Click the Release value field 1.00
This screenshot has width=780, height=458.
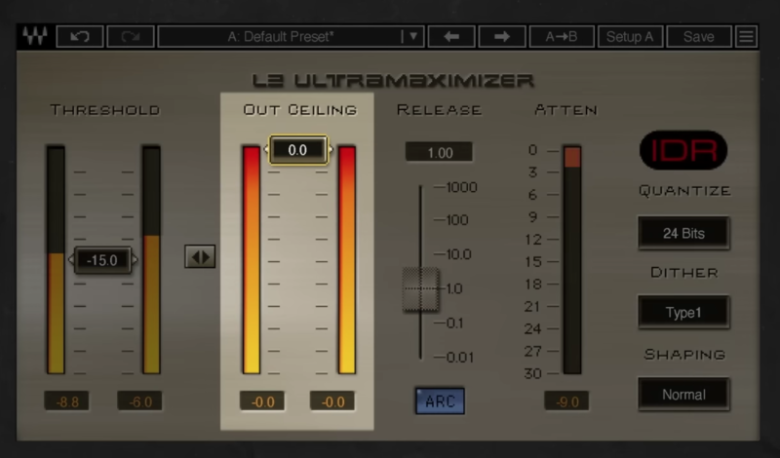[439, 152]
